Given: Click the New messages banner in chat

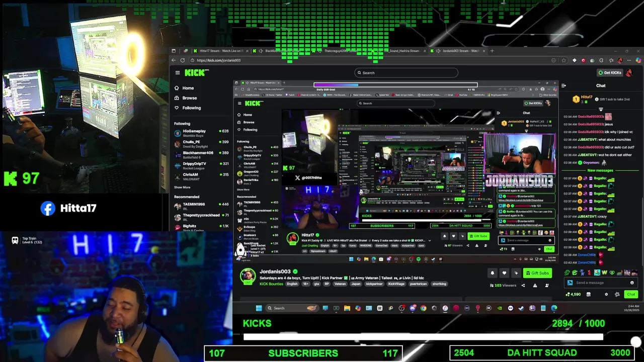Looking at the screenshot, I should click(x=601, y=170).
